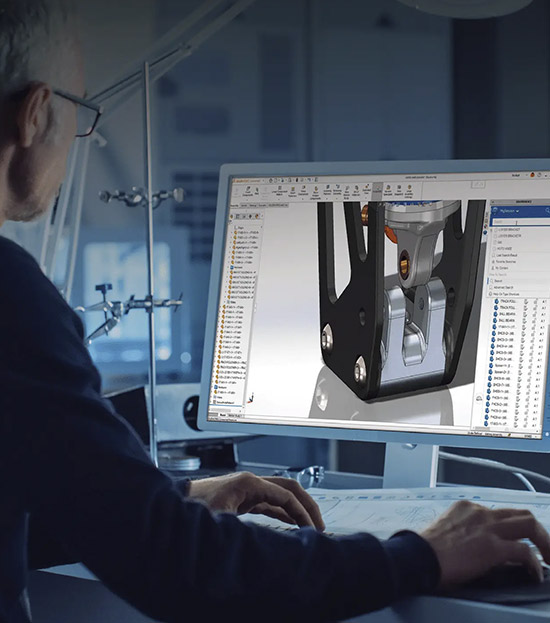Expand the Reference Geometry dropdown arrow

coord(337,199)
